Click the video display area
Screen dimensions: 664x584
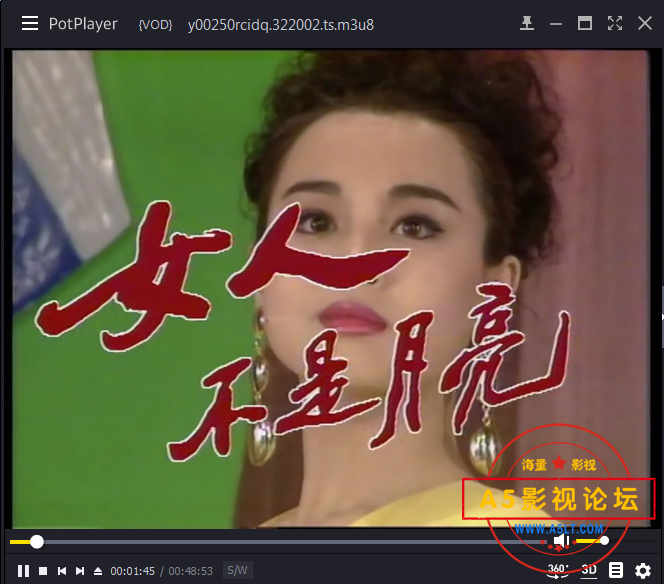[331, 289]
